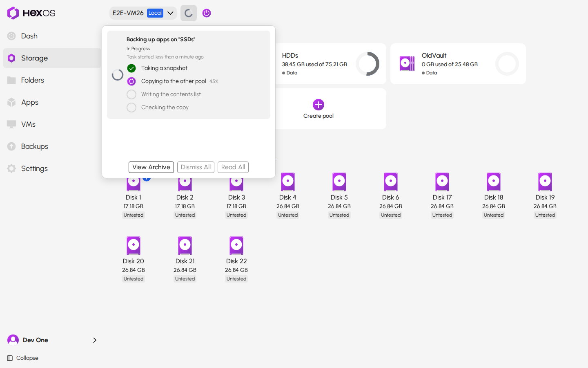Click '38.45 GB used of 75.21 GB' text
The width and height of the screenshot is (588, 368).
coord(314,64)
